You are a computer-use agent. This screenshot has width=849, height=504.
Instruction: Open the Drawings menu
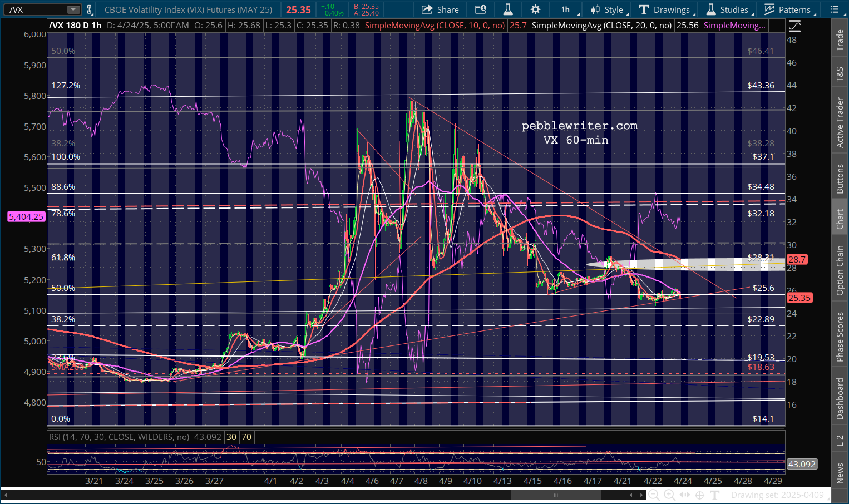pos(665,9)
